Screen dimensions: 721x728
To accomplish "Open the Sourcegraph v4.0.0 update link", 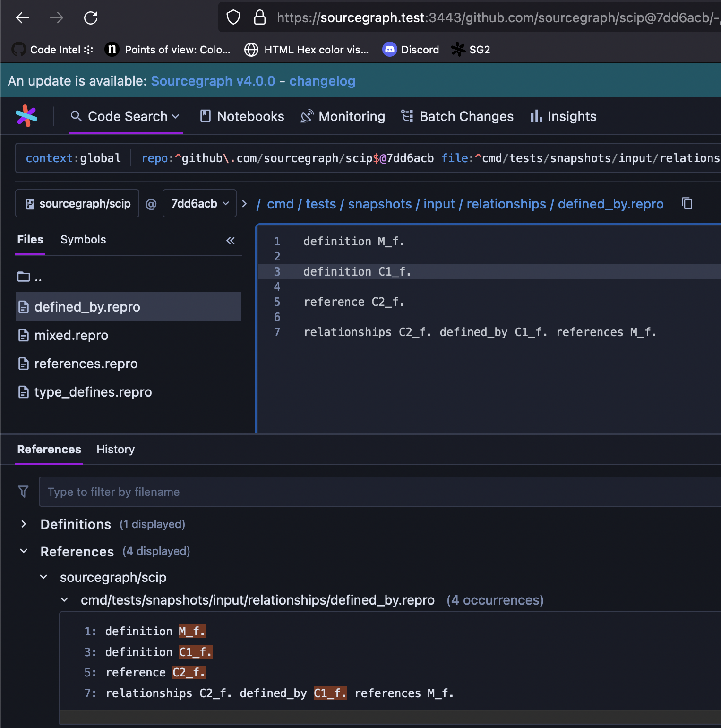I will pyautogui.click(x=213, y=81).
